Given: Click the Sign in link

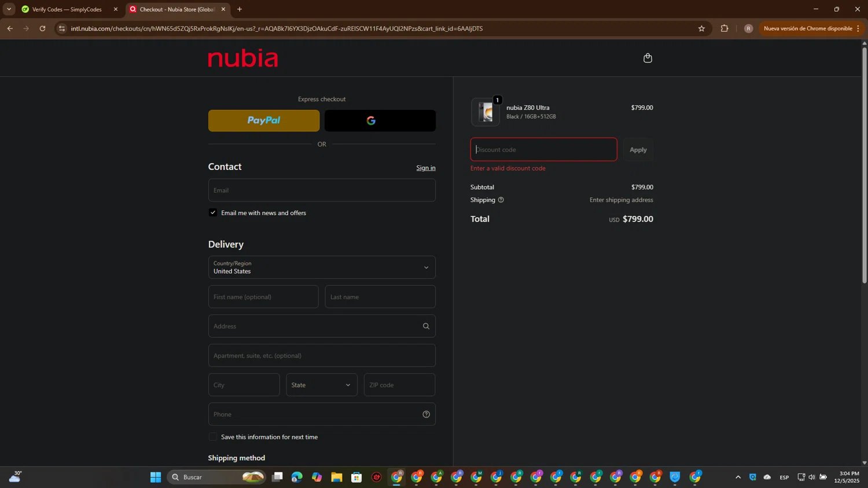Looking at the screenshot, I should click(426, 168).
